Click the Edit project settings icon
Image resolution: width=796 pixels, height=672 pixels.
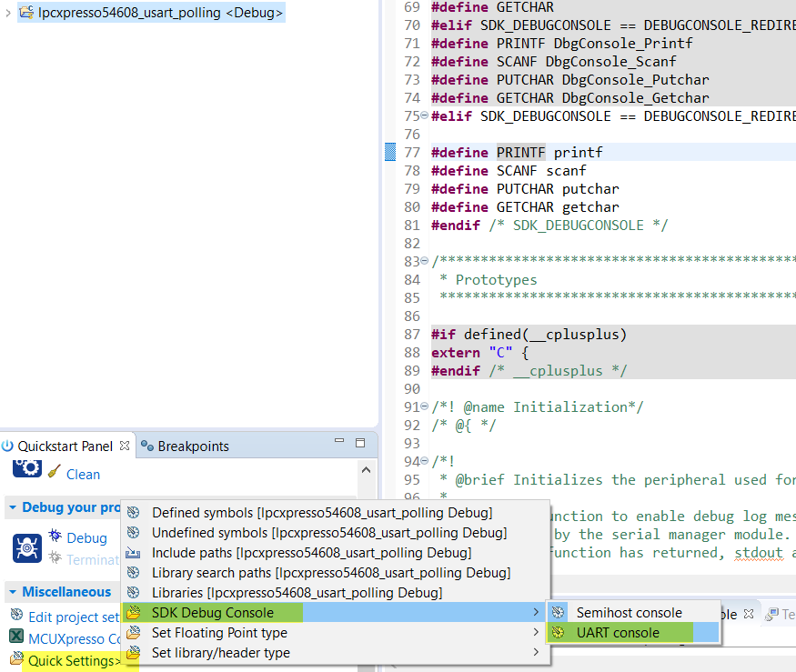tap(16, 615)
